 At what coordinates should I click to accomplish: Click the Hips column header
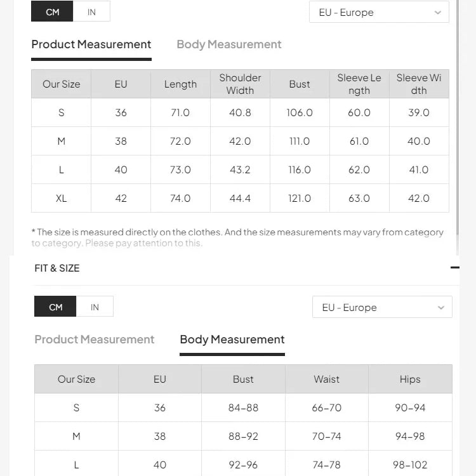click(x=410, y=379)
